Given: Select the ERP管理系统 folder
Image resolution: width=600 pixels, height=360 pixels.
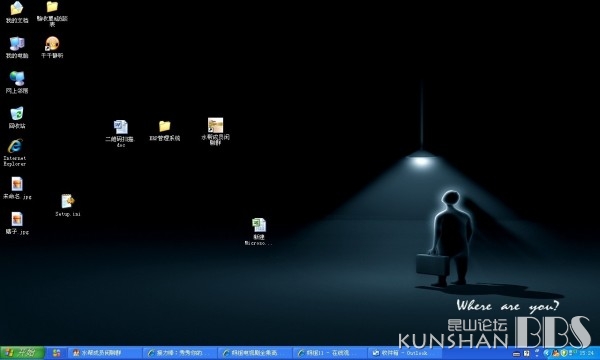Looking at the screenshot, I should click(165, 131).
